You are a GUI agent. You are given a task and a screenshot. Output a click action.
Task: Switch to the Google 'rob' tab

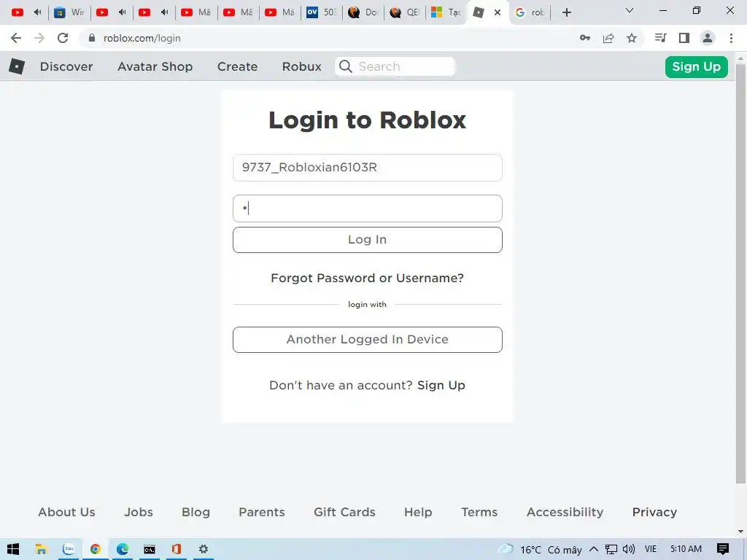[x=530, y=12]
